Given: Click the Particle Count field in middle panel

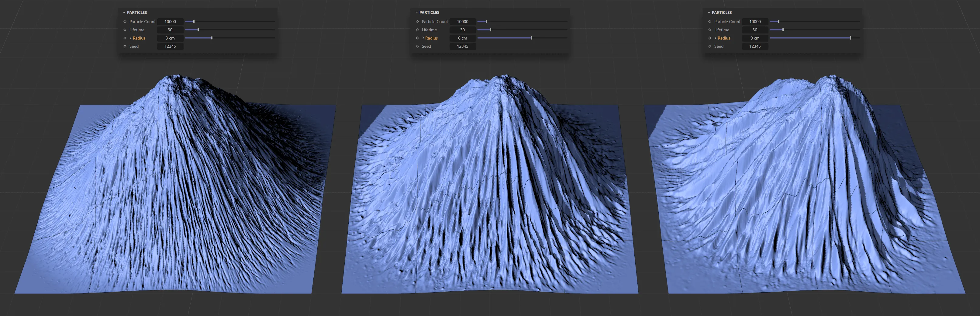Looking at the screenshot, I should point(462,22).
